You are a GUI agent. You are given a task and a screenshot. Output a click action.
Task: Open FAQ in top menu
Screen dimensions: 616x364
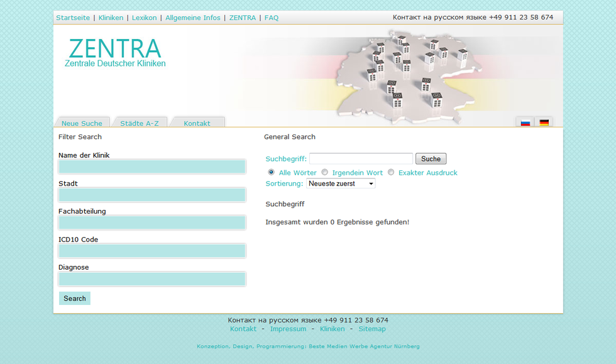(x=272, y=18)
